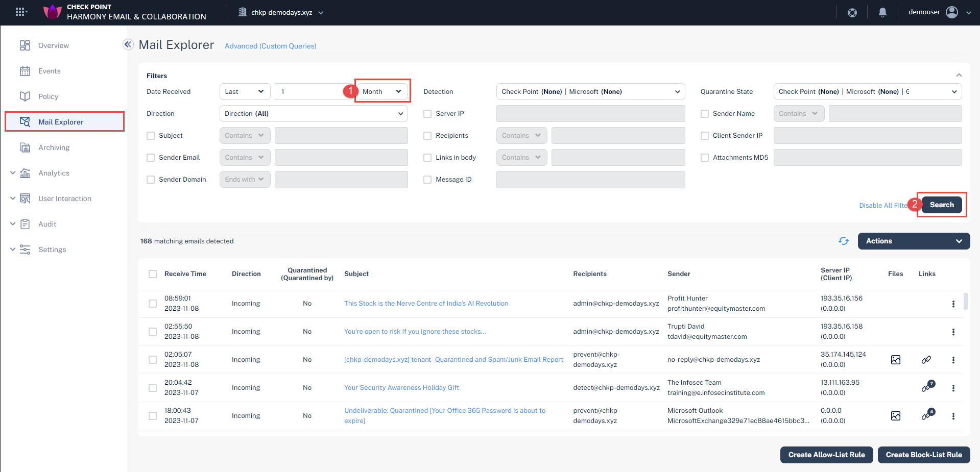Open the Actions dropdown

pyautogui.click(x=914, y=241)
